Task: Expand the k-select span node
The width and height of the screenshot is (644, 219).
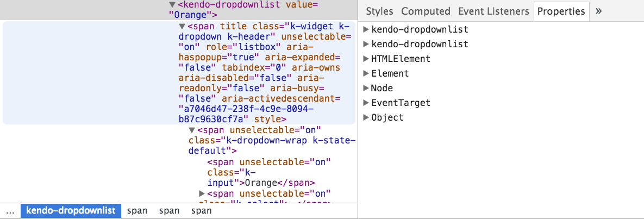Action: tap(202, 193)
